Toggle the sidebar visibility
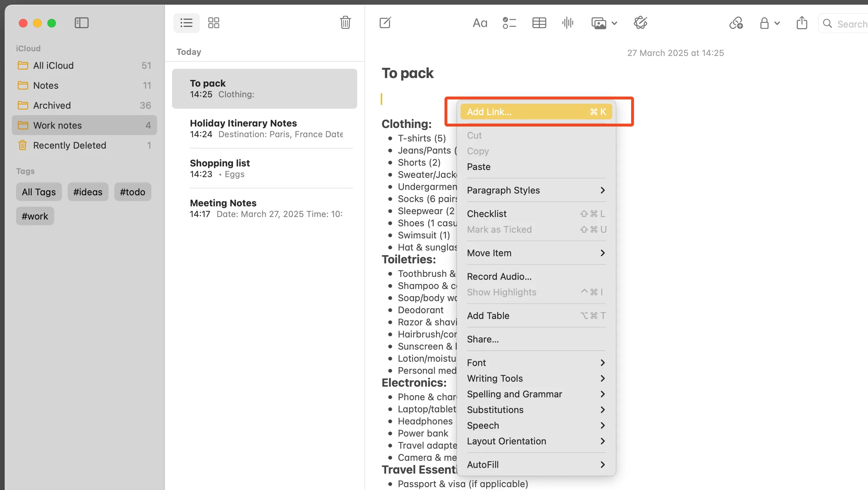 pyautogui.click(x=81, y=23)
